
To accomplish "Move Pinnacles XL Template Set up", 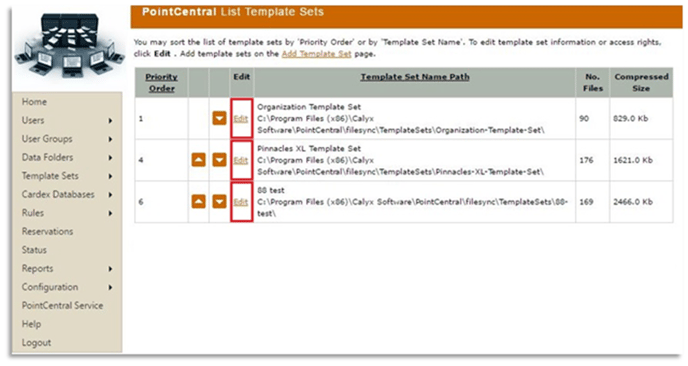I will (x=198, y=160).
